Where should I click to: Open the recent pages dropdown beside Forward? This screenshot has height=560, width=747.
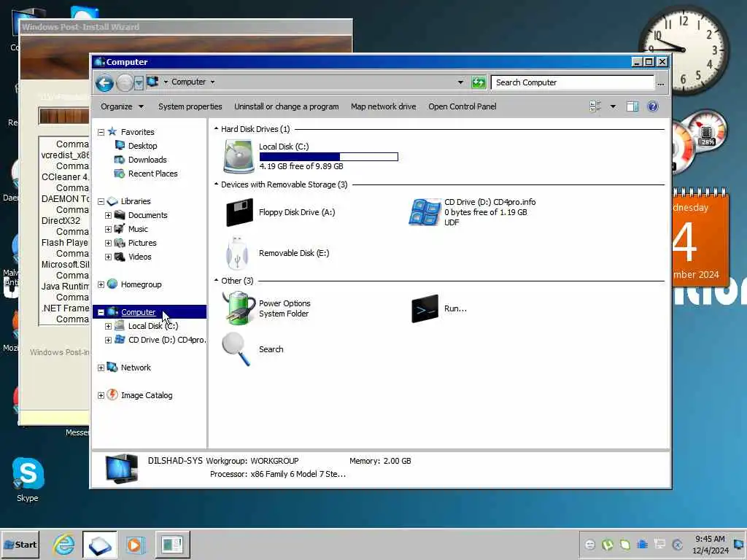[139, 83]
